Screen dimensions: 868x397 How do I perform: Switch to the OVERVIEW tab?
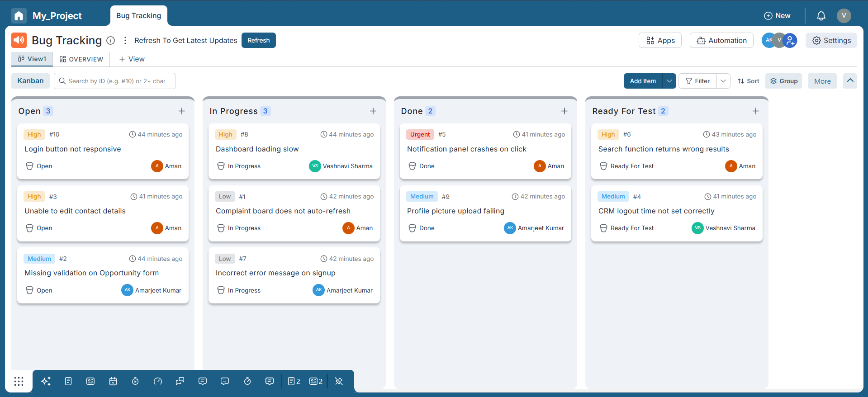81,59
